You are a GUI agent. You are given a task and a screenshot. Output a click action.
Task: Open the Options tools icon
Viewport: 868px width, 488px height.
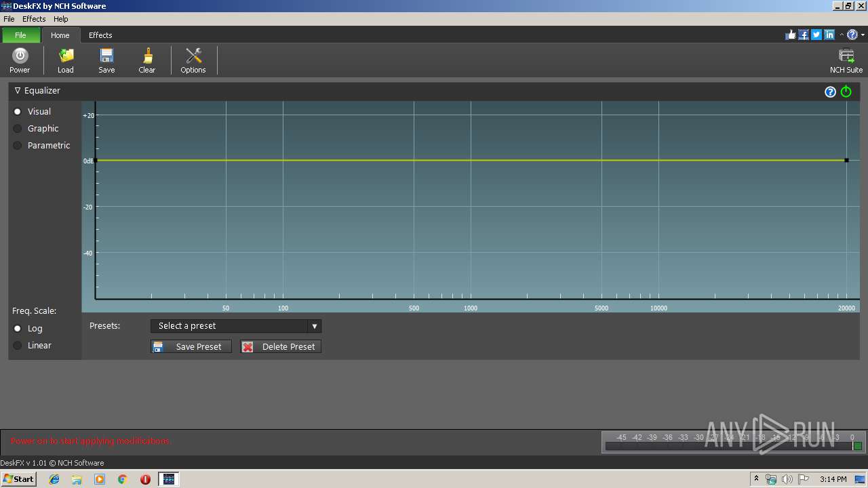pos(193,60)
